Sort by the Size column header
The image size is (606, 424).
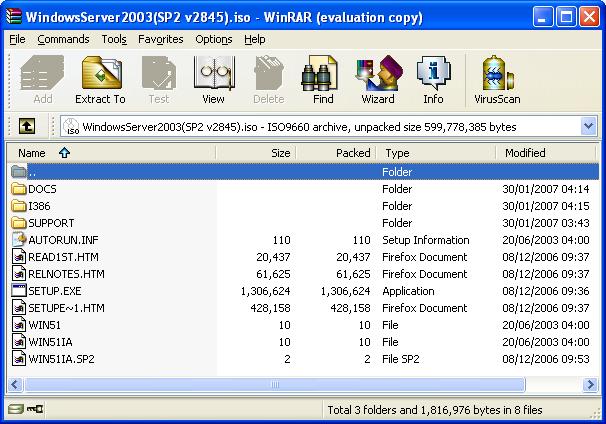point(256,153)
